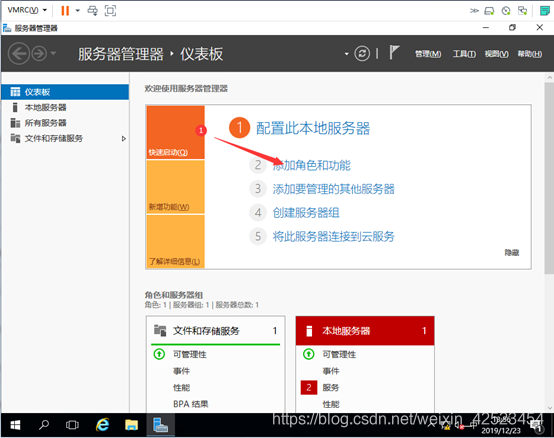Image resolution: width=554 pixels, height=438 pixels.
Task: Select the 快速启动(Q) tile
Action: 176,132
